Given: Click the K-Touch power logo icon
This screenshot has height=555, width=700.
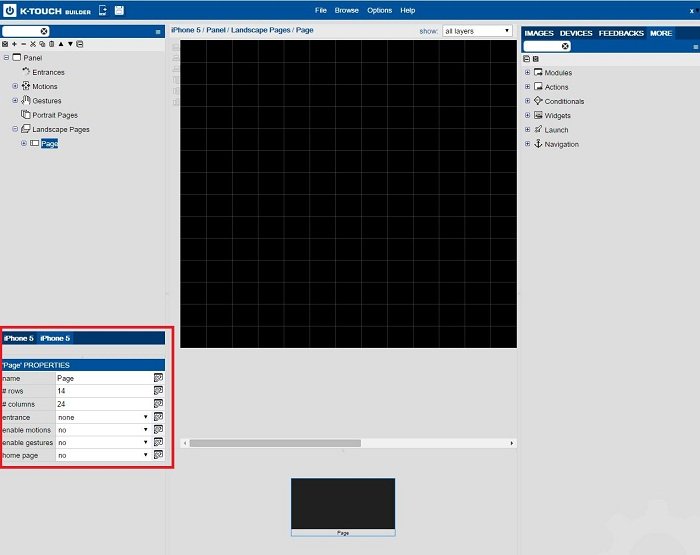Looking at the screenshot, I should pyautogui.click(x=9, y=10).
